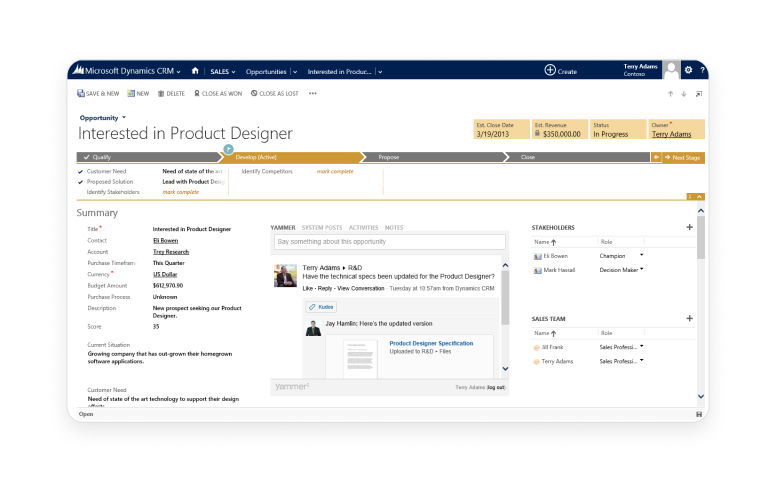Image resolution: width=776 pixels, height=482 pixels.
Task: Open Trey Research account link
Action: pos(171,252)
